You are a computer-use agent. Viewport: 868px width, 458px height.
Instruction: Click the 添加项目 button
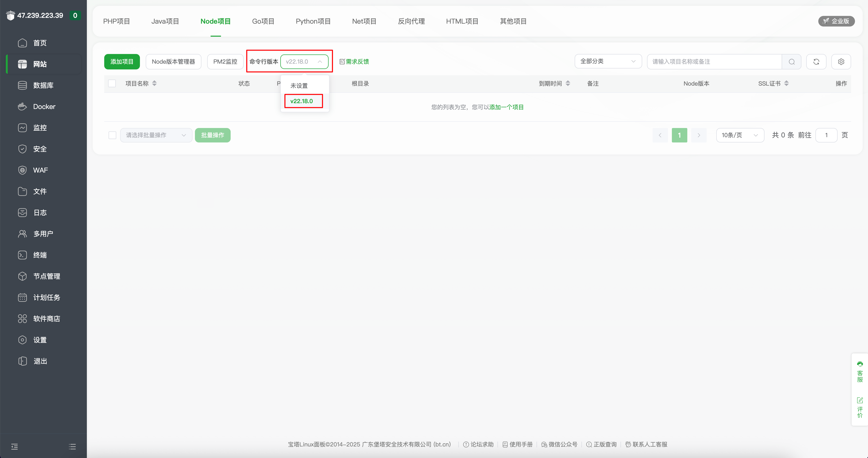[122, 62]
